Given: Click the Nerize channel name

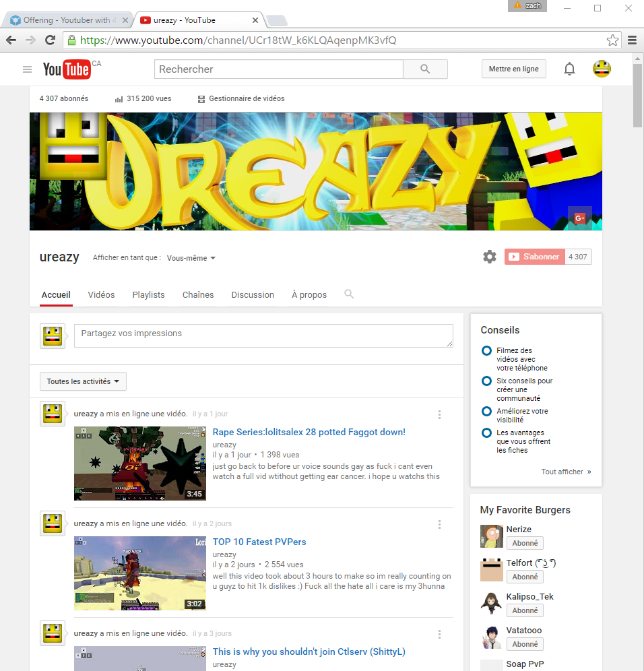Looking at the screenshot, I should tap(519, 530).
